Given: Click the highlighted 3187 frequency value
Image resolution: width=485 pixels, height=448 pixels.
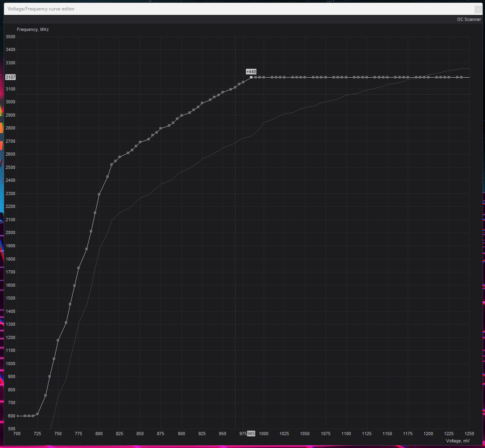Looking at the screenshot, I should point(10,77).
